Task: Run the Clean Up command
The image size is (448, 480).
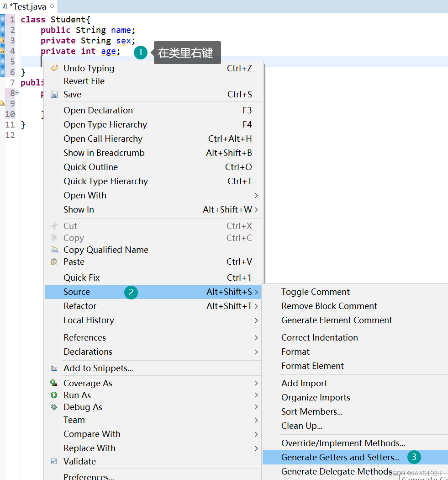Action: coord(301,426)
